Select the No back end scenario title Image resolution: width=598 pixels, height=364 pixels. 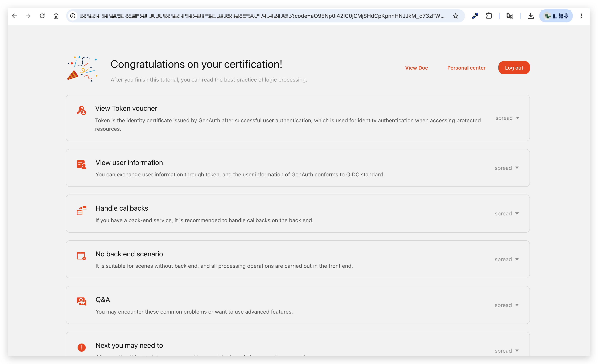click(129, 254)
